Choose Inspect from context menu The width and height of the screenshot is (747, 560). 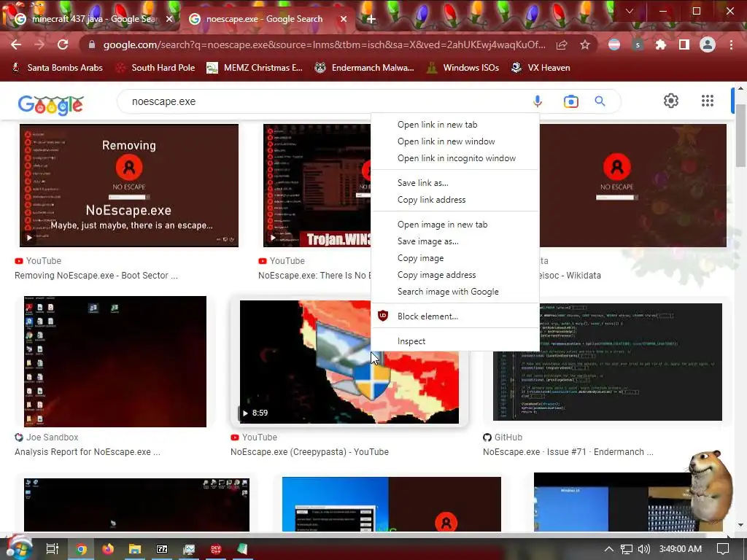pos(455,341)
